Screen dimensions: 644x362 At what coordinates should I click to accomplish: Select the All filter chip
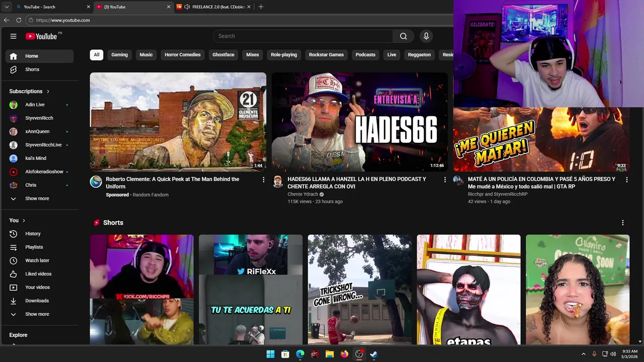(97, 55)
